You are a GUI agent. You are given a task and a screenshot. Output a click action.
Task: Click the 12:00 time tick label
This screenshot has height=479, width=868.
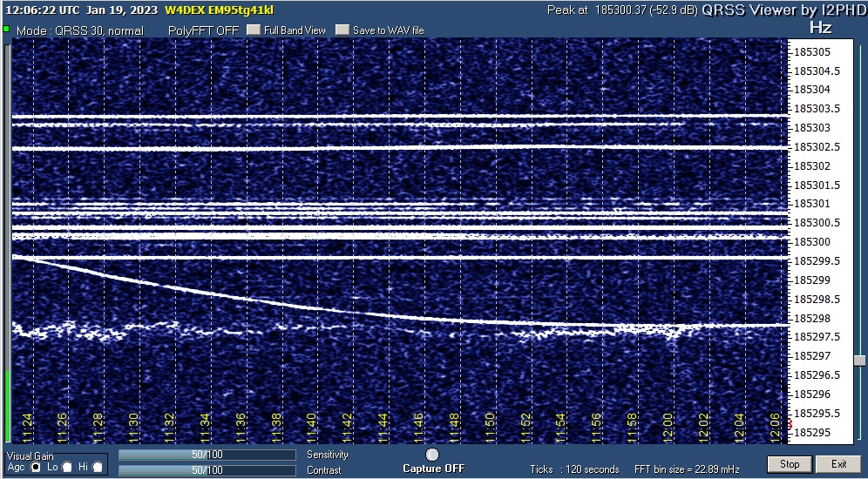coord(668,428)
